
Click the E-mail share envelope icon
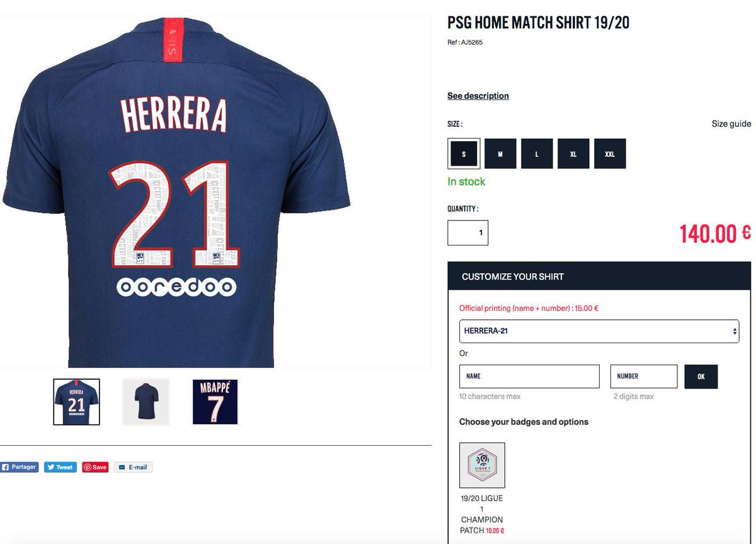pos(122,467)
